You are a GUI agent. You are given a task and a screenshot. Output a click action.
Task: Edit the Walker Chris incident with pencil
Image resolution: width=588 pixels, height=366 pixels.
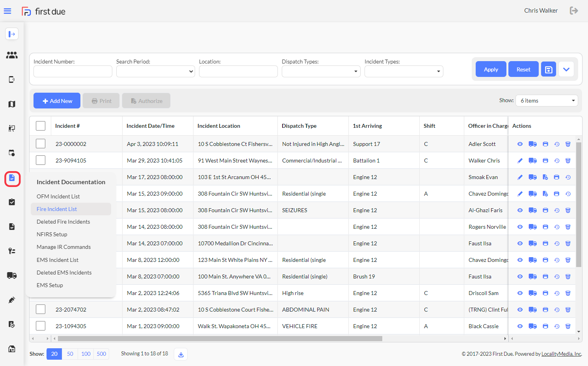[x=520, y=161]
